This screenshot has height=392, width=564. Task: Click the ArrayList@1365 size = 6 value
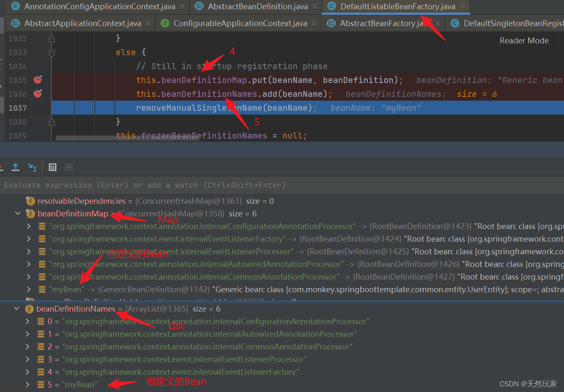click(x=173, y=309)
